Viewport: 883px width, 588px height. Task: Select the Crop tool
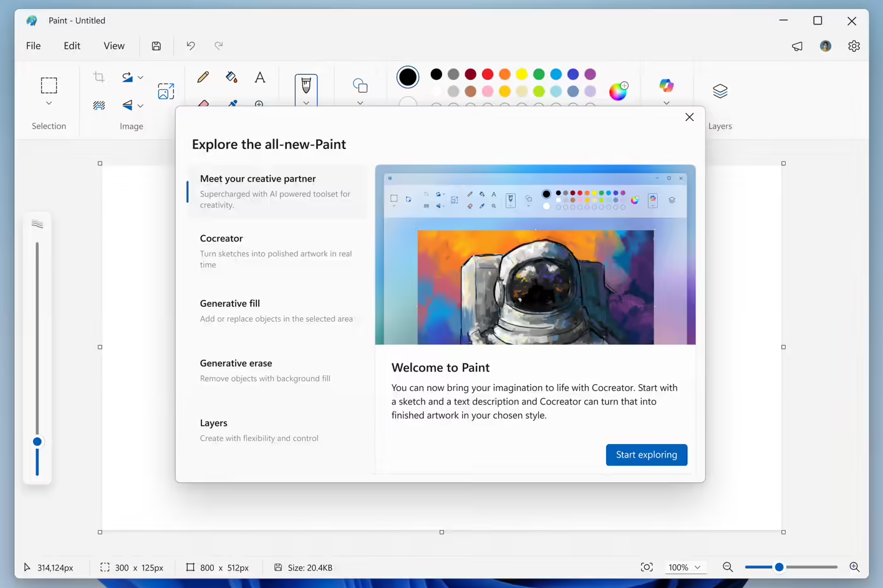[x=99, y=77]
